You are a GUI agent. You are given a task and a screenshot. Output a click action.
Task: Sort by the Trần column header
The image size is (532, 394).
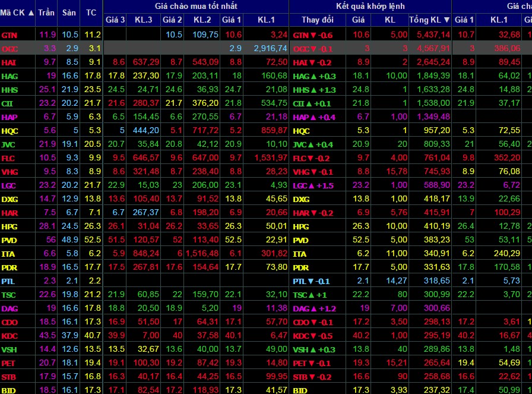pos(46,12)
